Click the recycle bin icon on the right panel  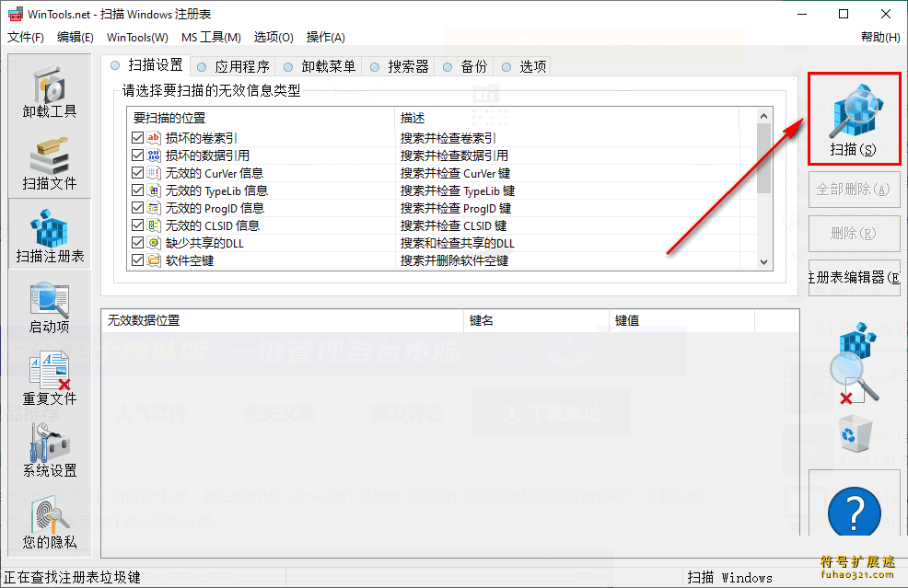click(854, 432)
